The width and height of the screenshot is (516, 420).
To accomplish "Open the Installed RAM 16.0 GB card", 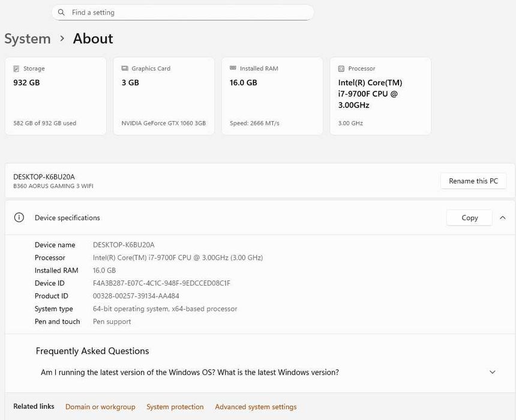I will coord(272,96).
